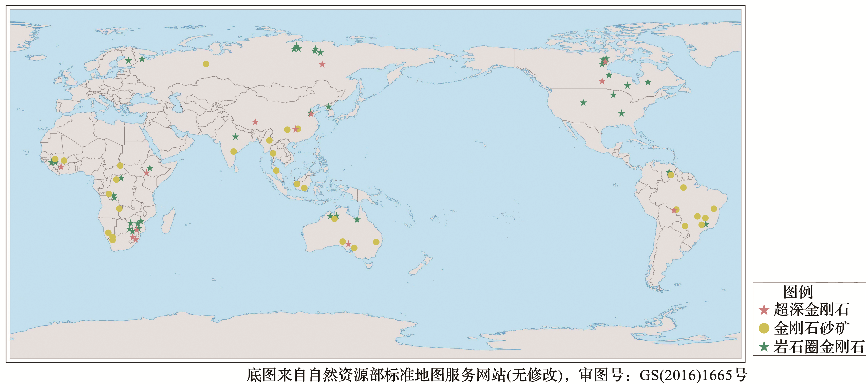Viewport: 868px width, 384px height.
Task: Click the red star icon in the legend
Action: (764, 310)
